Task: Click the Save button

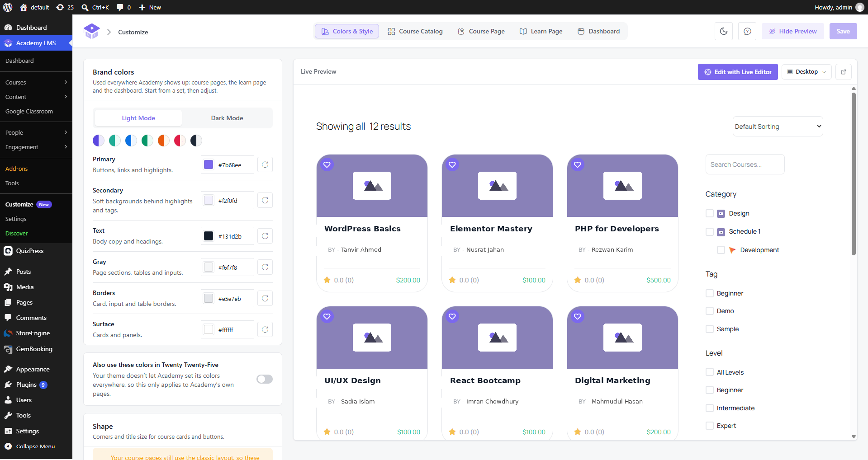Action: [843, 31]
